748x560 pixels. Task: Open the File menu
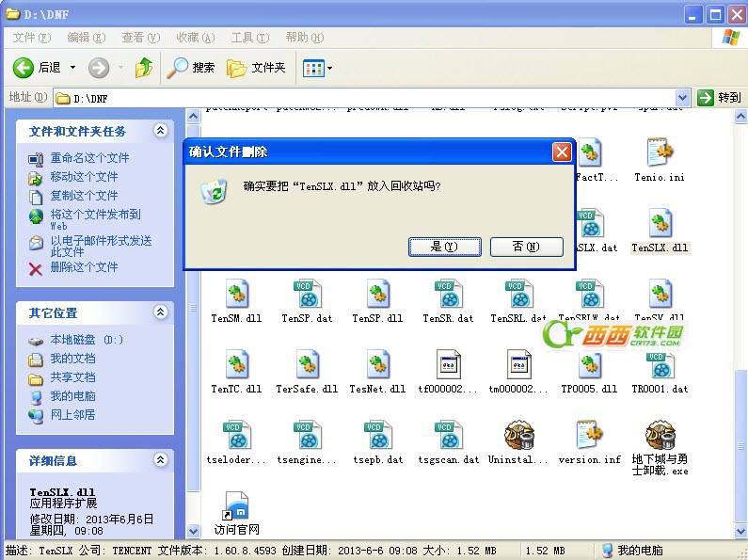pos(31,38)
